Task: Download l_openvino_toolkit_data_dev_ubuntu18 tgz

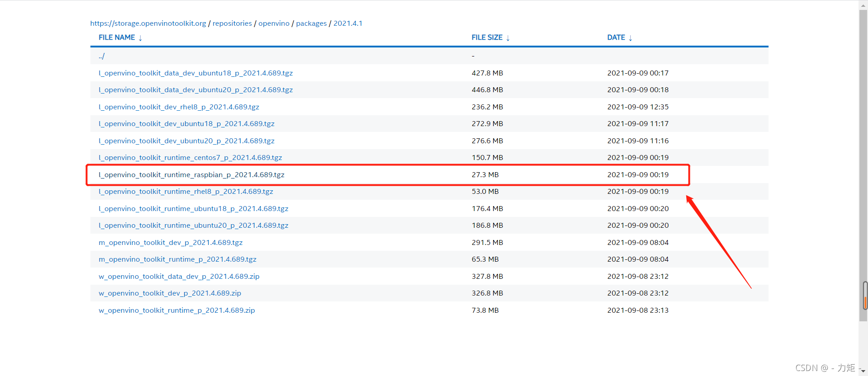Action: pos(196,73)
